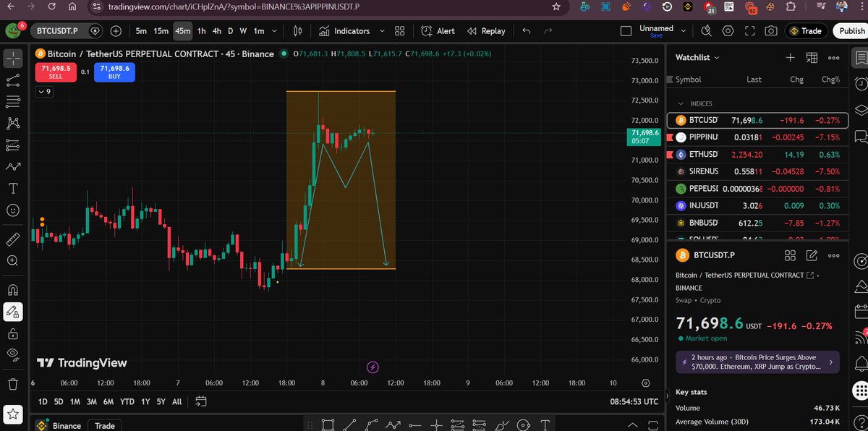This screenshot has height=431, width=868.
Task: Click the redo arrow
Action: point(548,31)
